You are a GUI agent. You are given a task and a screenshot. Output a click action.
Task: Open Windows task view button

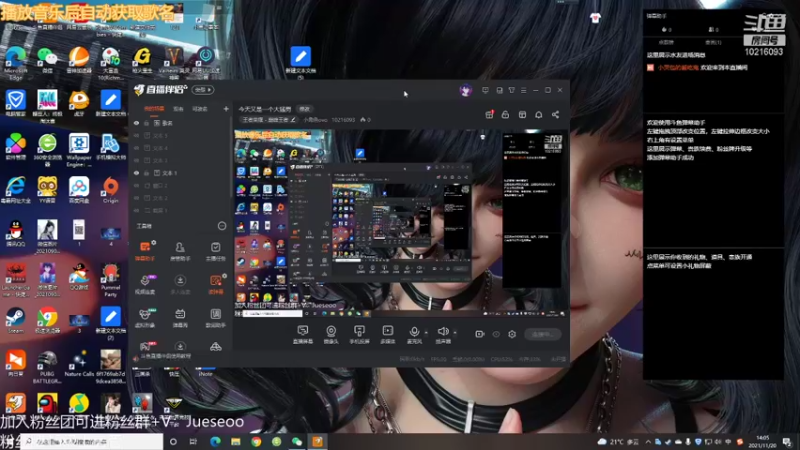pyautogui.click(x=193, y=442)
